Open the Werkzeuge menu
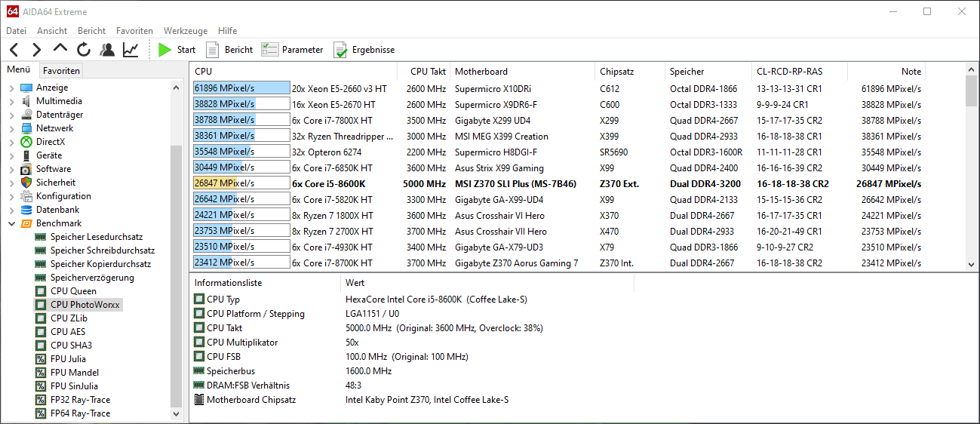Screen dimensions: 980x424 186,31
